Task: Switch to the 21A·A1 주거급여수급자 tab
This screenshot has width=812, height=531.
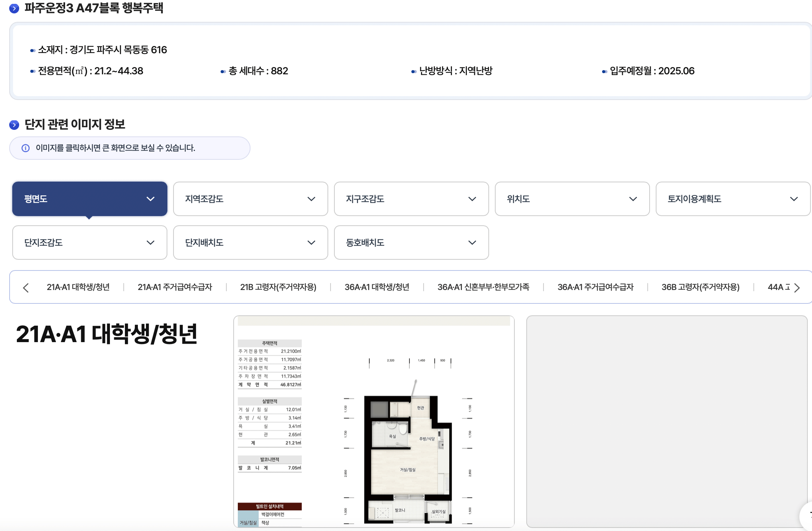Action: pyautogui.click(x=175, y=287)
